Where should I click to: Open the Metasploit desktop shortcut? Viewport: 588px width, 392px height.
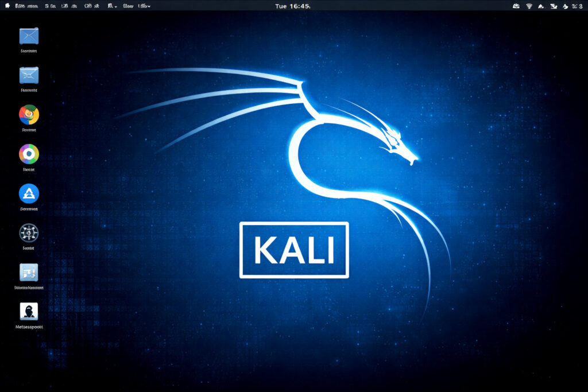[29, 311]
